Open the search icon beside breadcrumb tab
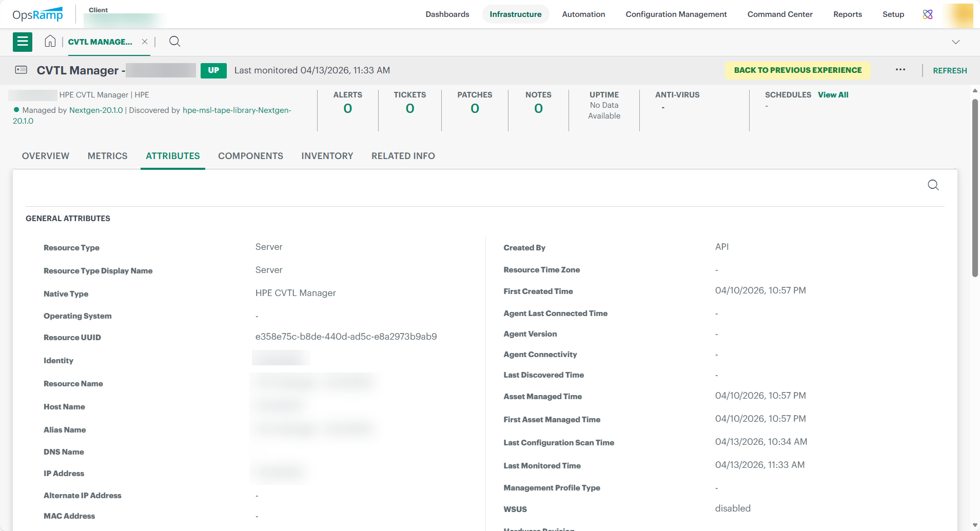Viewport: 980px width, 531px height. click(x=174, y=42)
